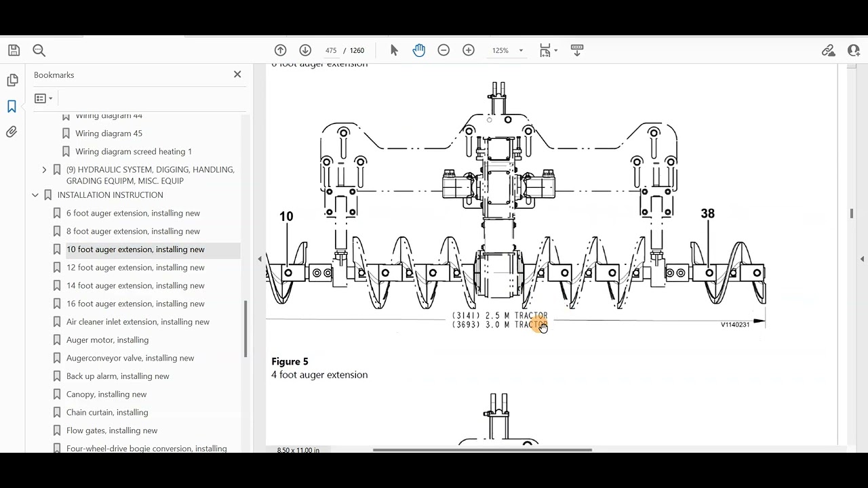Show the Attachments paperclip panel

click(x=12, y=132)
